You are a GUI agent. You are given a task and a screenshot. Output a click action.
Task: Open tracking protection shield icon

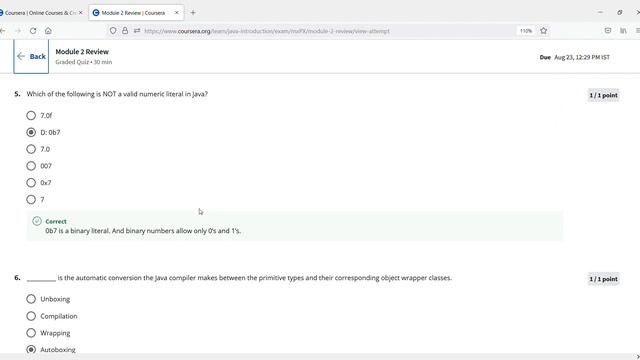(113, 31)
